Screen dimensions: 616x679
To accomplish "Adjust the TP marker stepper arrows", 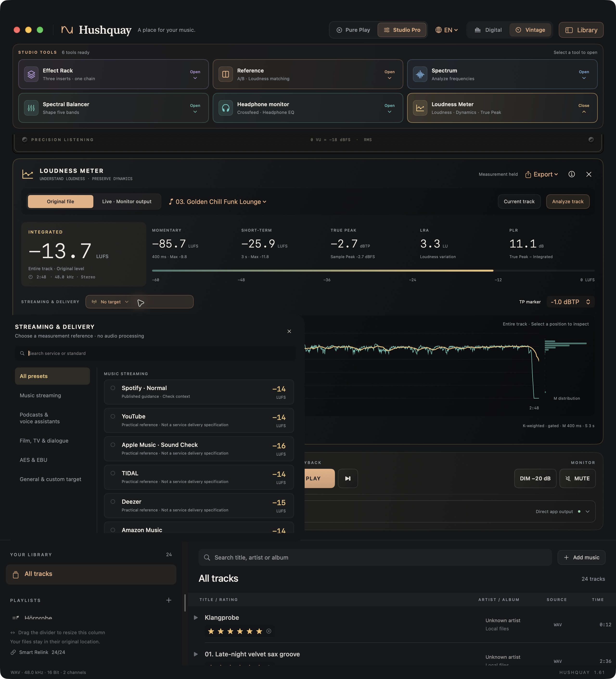I will click(588, 302).
